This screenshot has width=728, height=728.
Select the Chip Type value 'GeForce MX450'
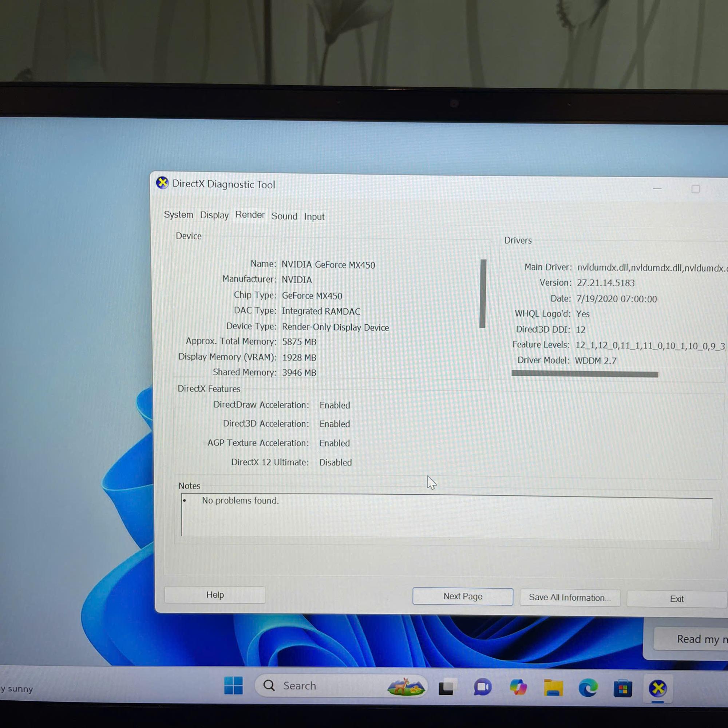312,296
